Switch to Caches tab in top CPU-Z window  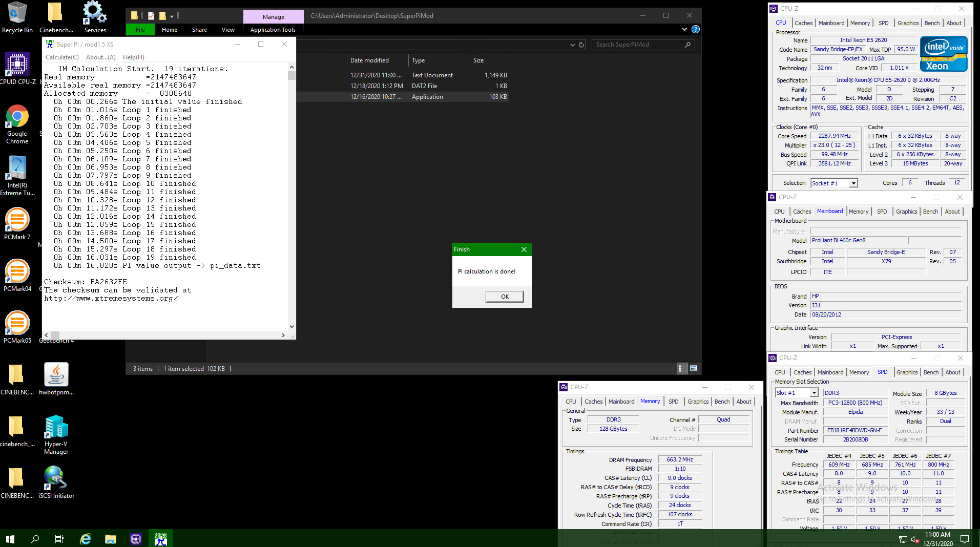pyautogui.click(x=803, y=23)
